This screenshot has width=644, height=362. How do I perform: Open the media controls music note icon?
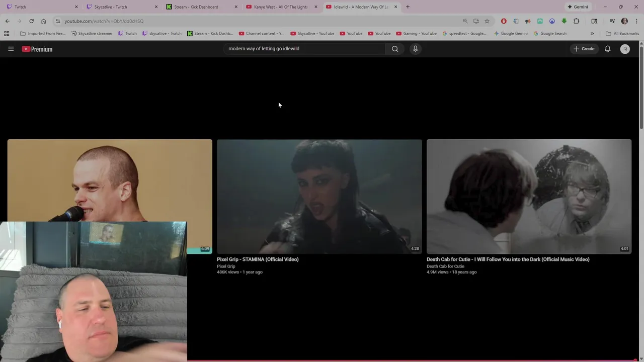[612, 21]
